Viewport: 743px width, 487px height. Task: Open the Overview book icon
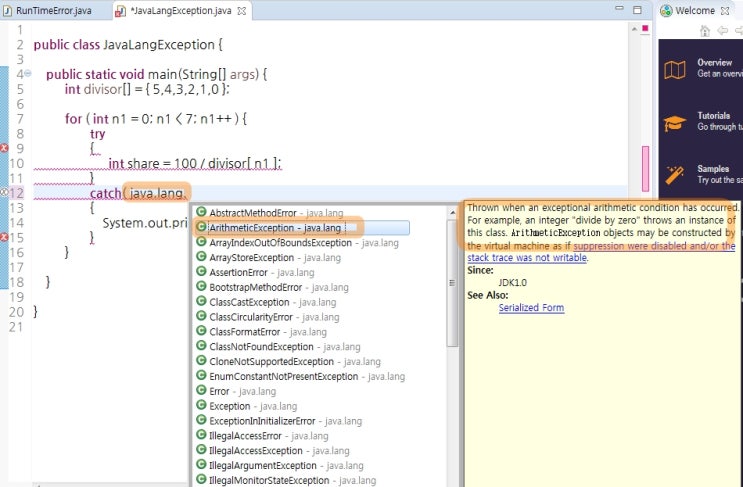(675, 69)
